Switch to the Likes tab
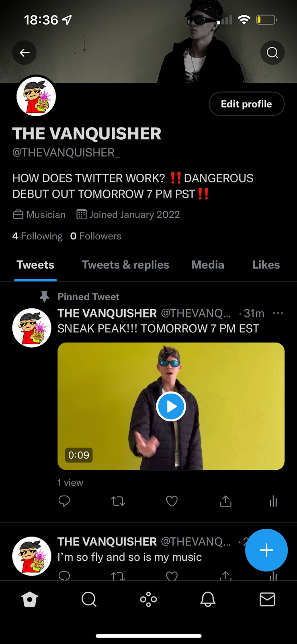Image resolution: width=297 pixels, height=644 pixels. click(x=266, y=265)
